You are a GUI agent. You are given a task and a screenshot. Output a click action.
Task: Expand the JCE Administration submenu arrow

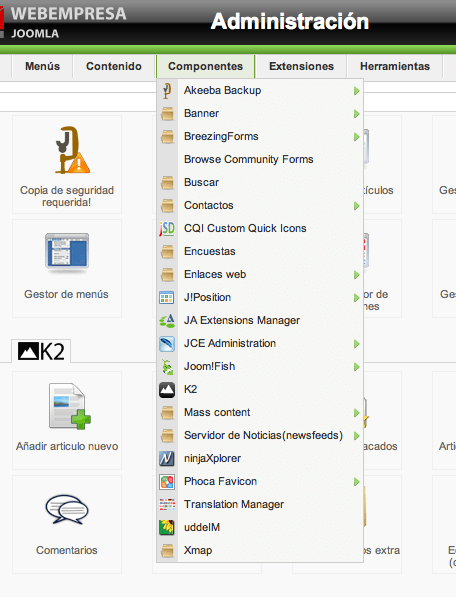pyautogui.click(x=357, y=344)
